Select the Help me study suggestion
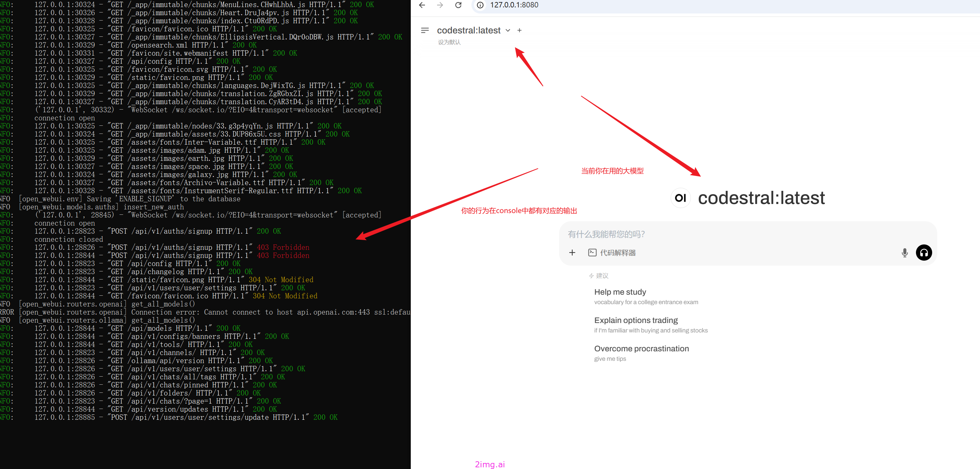This screenshot has height=469, width=980. (646, 297)
